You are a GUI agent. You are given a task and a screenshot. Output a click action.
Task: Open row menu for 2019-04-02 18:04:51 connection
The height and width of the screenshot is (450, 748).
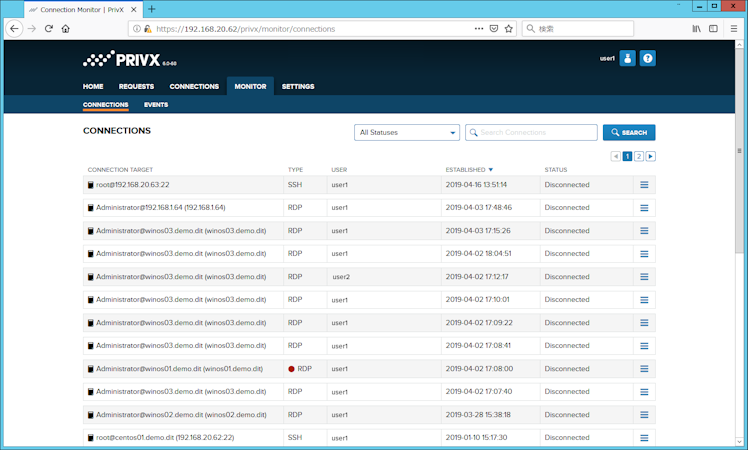point(644,253)
